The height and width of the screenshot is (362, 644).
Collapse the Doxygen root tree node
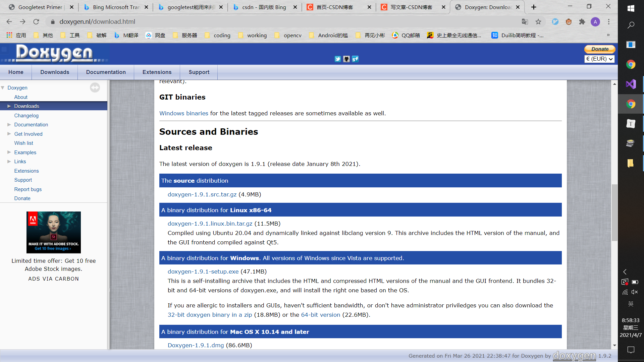(3, 88)
